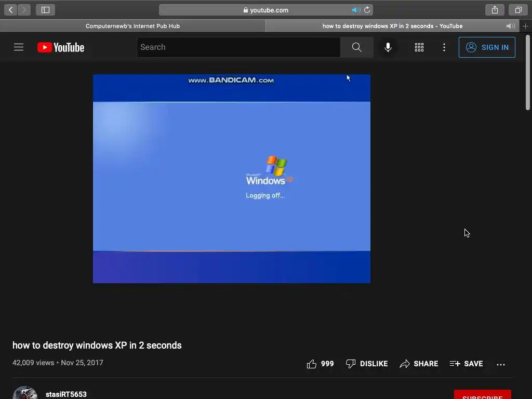
Task: Open YouTube settings three-dot menu
Action: 444,47
